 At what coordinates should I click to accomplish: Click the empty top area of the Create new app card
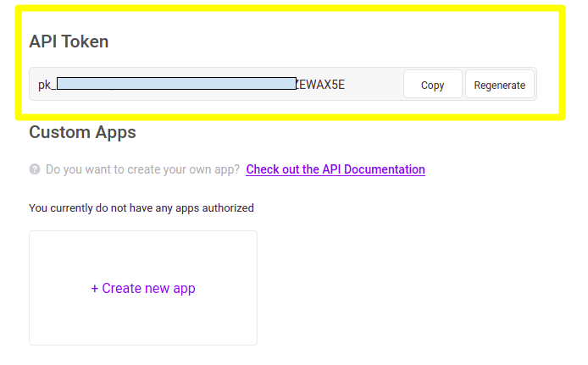[x=143, y=250]
